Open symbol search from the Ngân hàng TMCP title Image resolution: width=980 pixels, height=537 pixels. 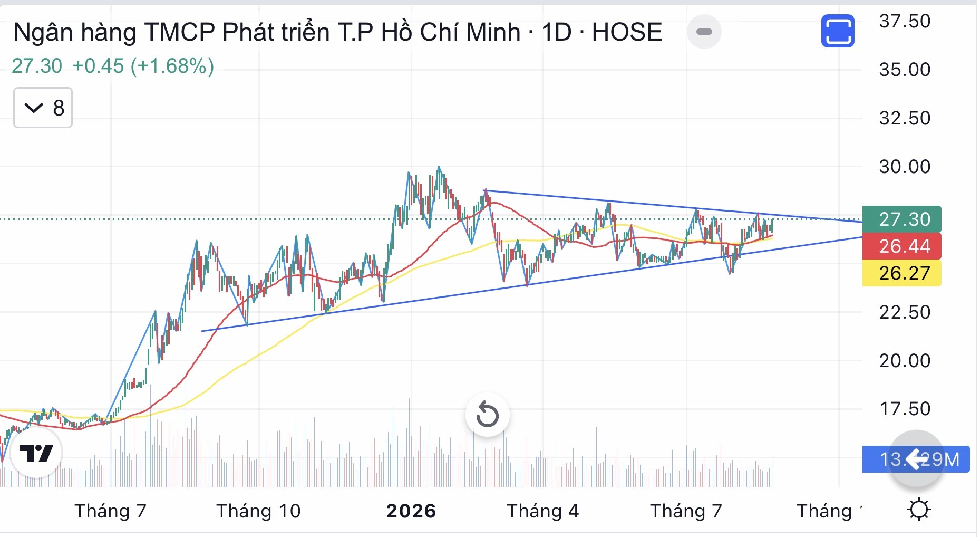pos(267,32)
